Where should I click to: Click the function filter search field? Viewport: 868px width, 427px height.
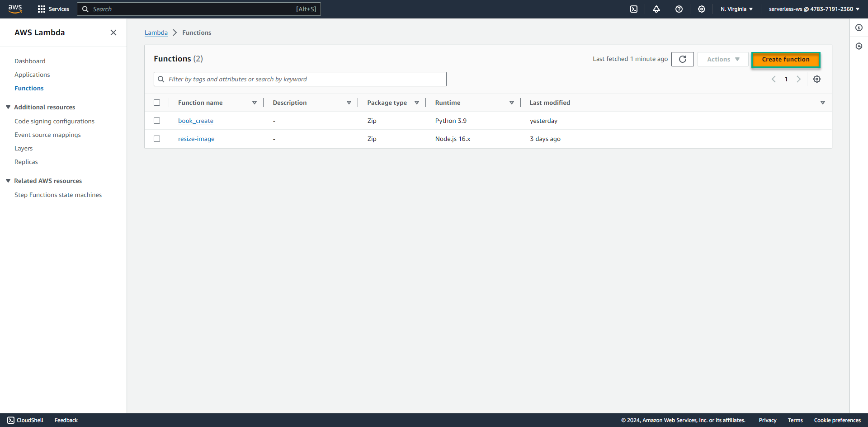300,79
